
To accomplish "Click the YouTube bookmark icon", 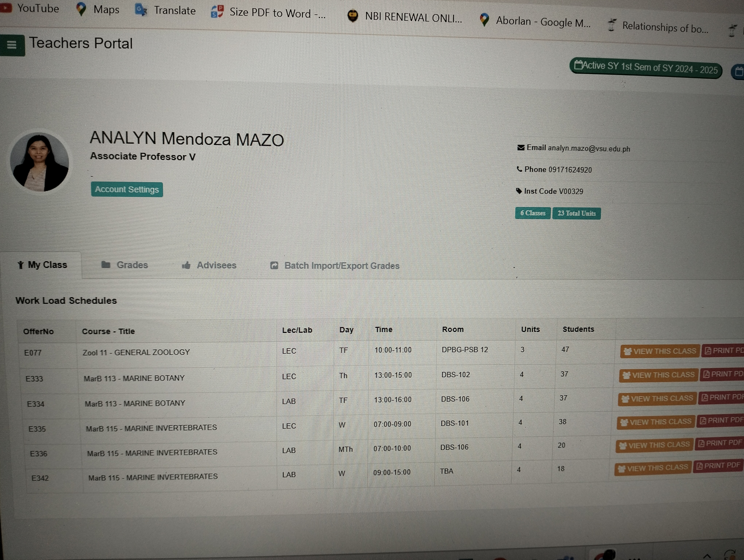I will pyautogui.click(x=6, y=8).
